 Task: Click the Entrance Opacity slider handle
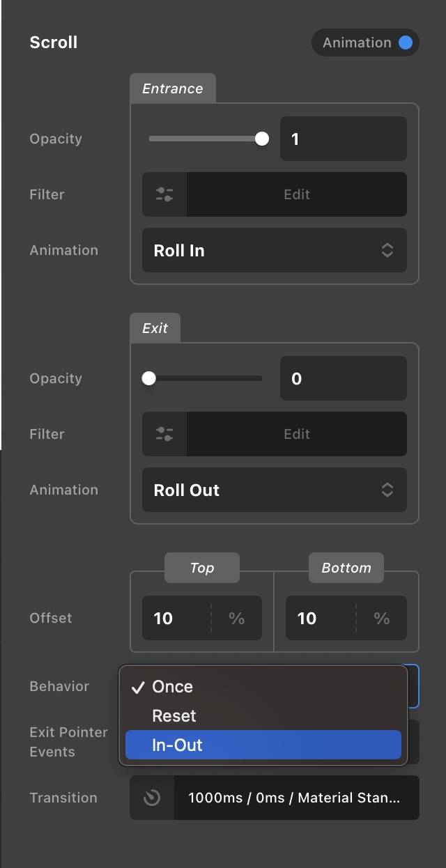pyautogui.click(x=262, y=139)
